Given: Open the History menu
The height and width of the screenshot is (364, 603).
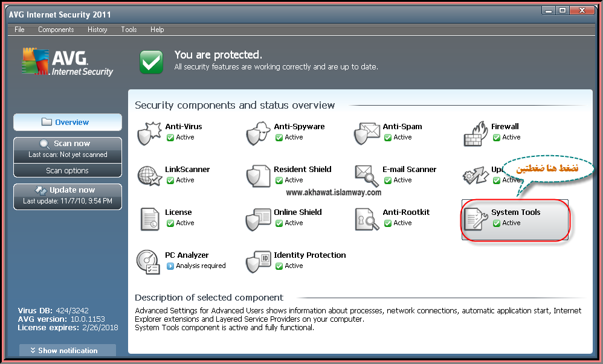Looking at the screenshot, I should [97, 30].
